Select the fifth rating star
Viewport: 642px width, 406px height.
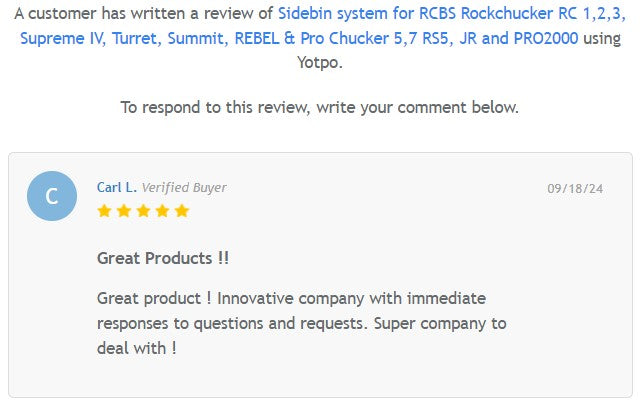pos(181,211)
